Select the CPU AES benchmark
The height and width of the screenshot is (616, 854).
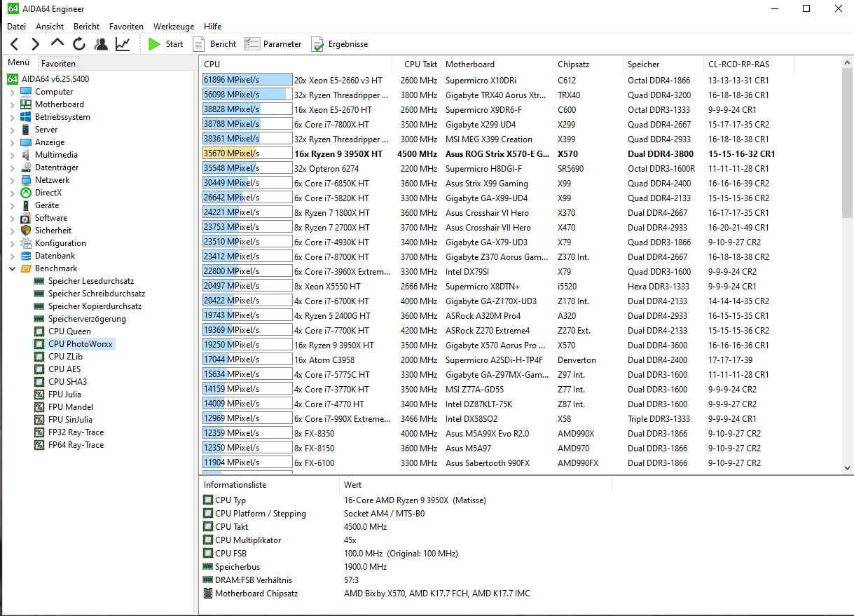click(64, 369)
